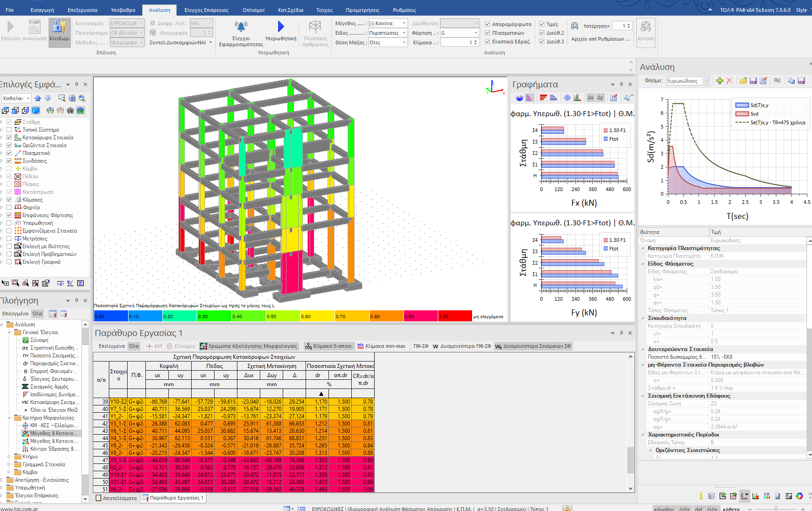Toggle Κλίμακες visibility checkbox
812x511 pixels.
pyautogui.click(x=9, y=200)
